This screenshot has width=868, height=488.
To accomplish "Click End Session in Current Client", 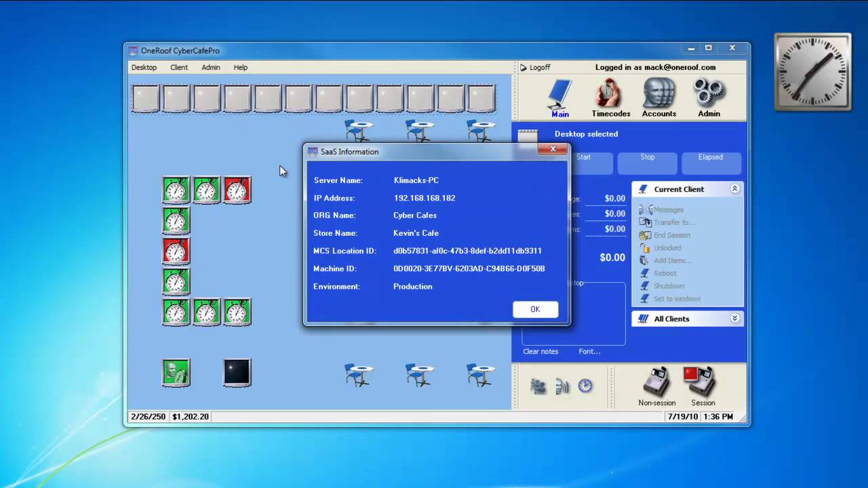I will tap(665, 235).
